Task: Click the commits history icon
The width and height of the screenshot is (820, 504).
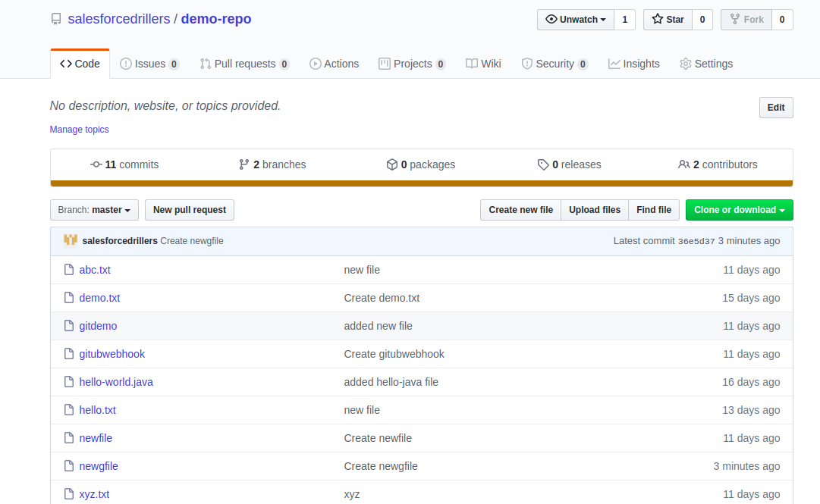Action: [x=96, y=164]
